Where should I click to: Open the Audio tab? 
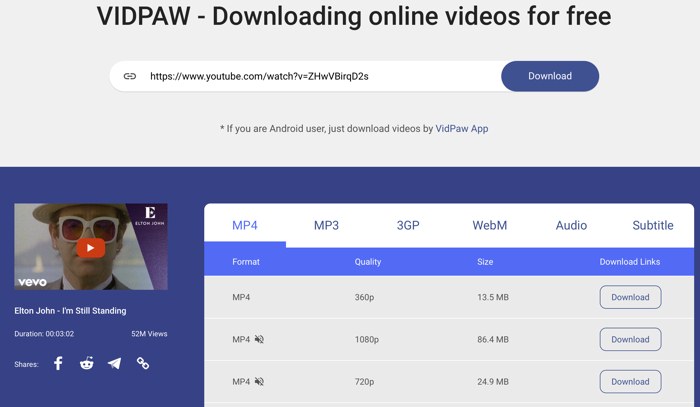(571, 225)
